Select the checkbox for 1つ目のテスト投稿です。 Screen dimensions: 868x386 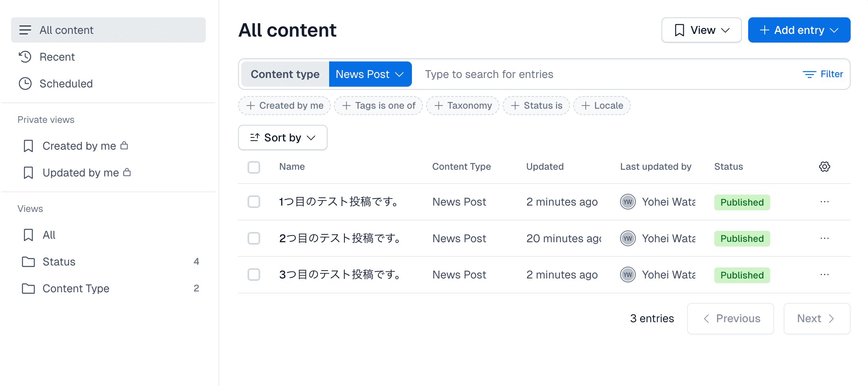[x=254, y=202]
